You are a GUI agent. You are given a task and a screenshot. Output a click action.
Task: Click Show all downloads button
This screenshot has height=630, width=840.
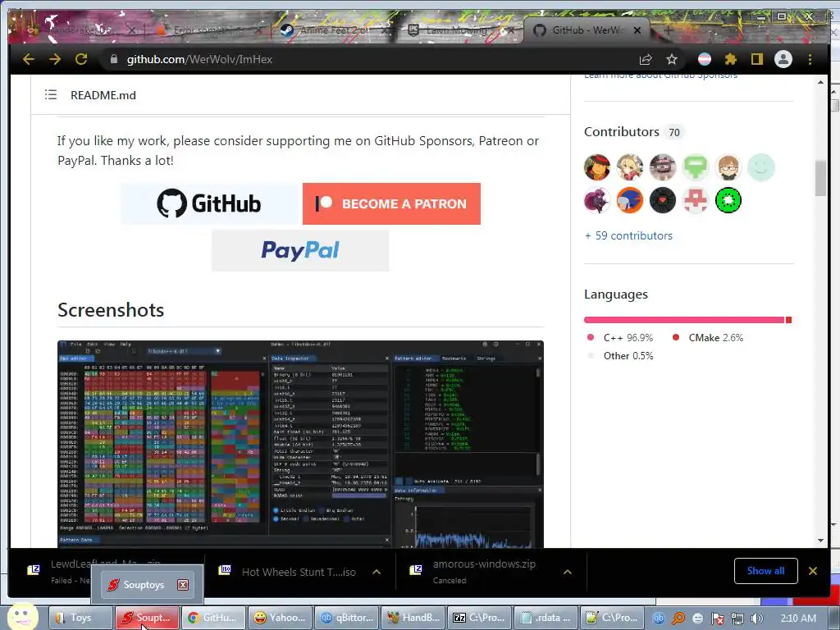765,571
